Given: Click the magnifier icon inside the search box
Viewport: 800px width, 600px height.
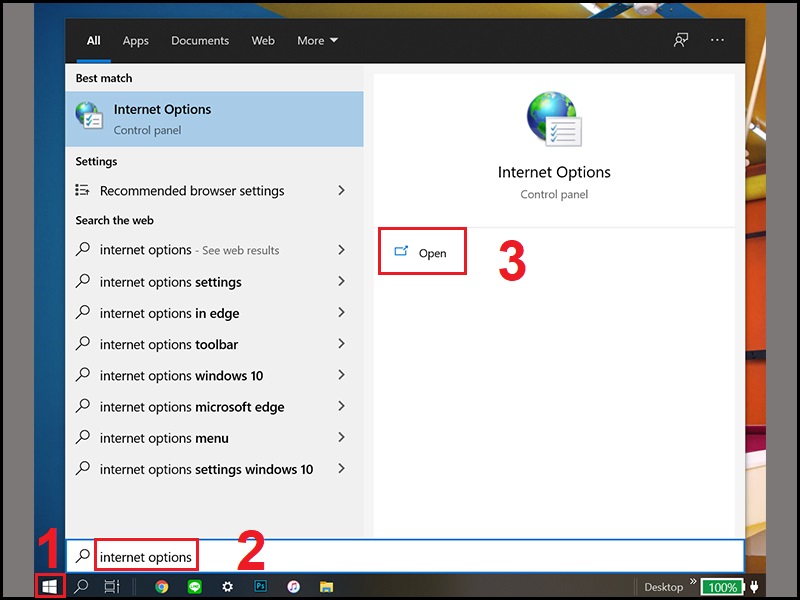Looking at the screenshot, I should 83,556.
